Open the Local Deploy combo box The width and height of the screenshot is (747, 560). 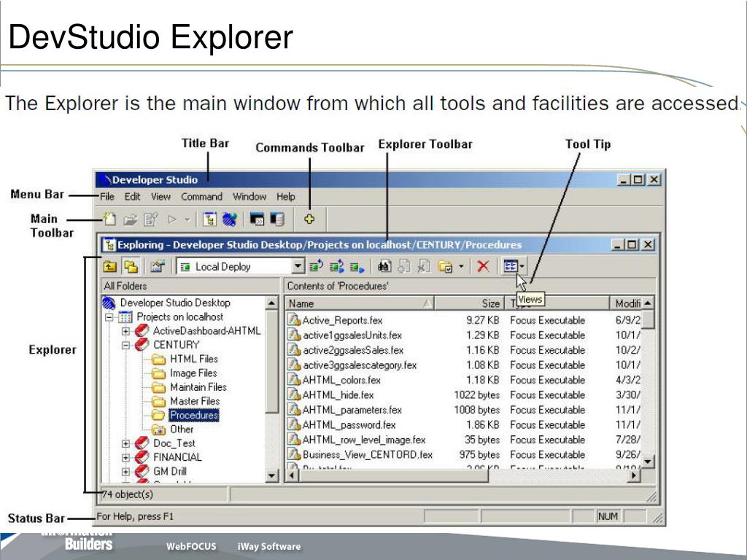[x=240, y=266]
